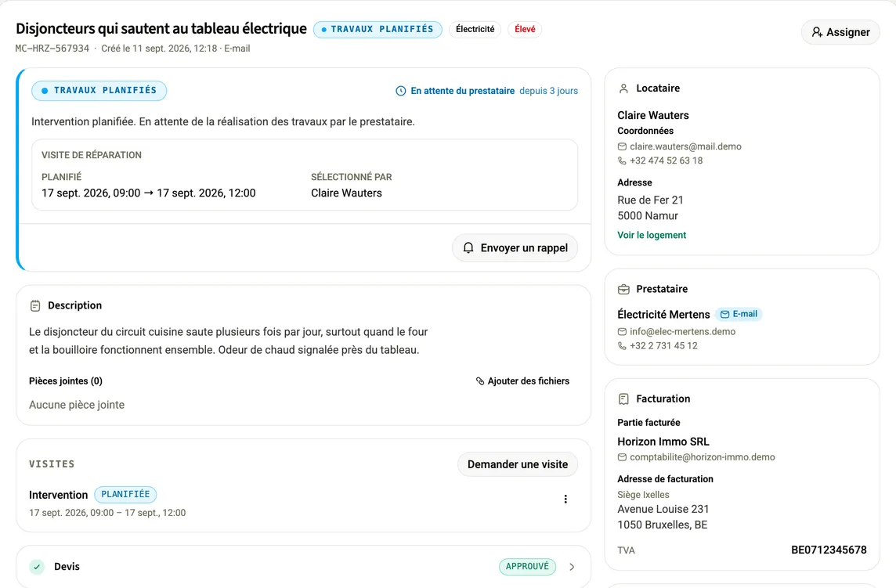Open the Voir le logement link
The image size is (896, 588).
tap(652, 235)
